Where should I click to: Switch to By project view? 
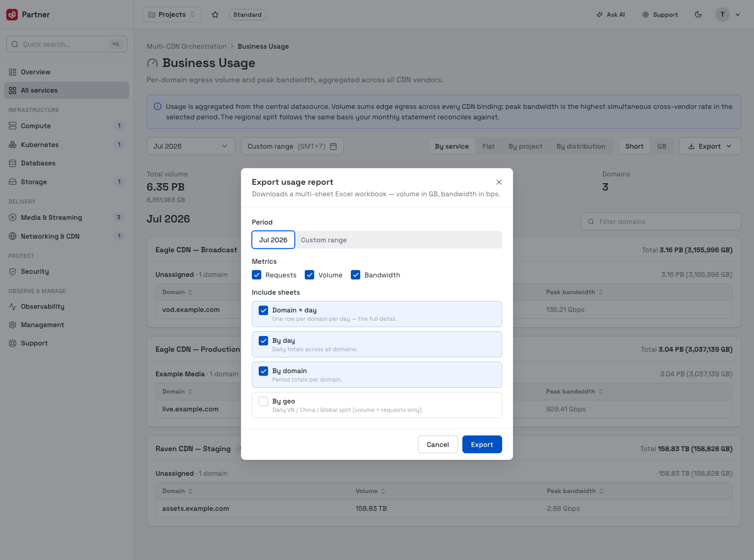[x=525, y=147]
